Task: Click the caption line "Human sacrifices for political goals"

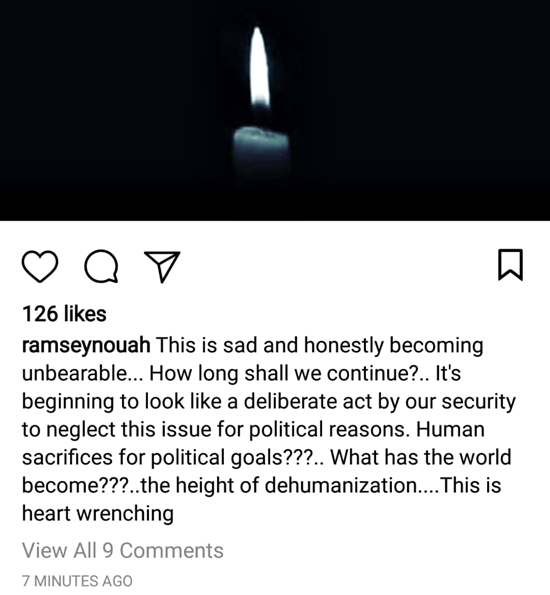Action: [253, 444]
